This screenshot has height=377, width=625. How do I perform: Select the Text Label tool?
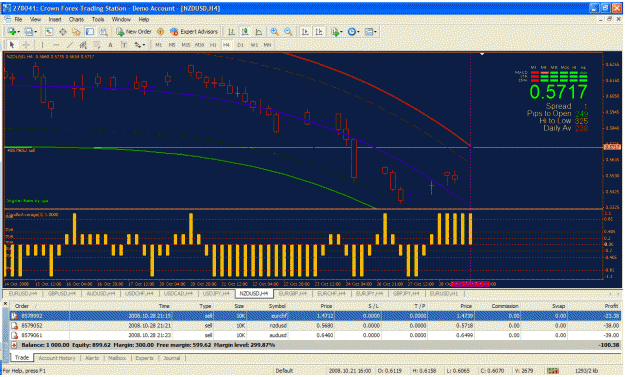tap(124, 45)
